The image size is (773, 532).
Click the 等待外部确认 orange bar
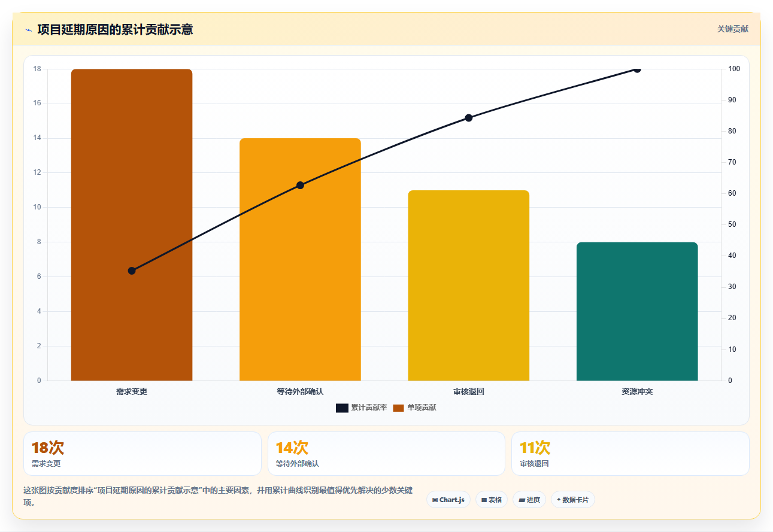pos(300,259)
